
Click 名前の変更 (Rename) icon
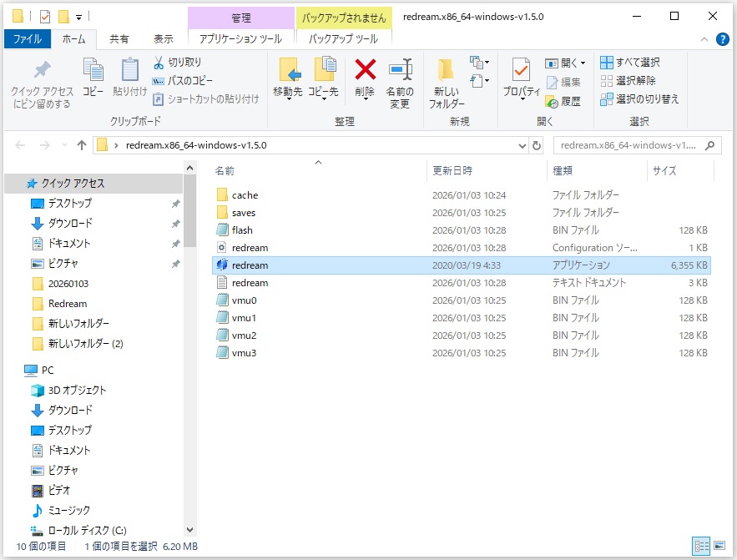(401, 69)
